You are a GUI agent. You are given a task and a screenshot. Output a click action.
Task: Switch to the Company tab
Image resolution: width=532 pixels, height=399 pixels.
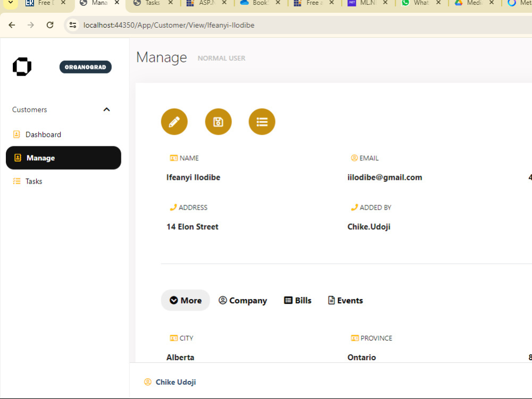coord(243,300)
